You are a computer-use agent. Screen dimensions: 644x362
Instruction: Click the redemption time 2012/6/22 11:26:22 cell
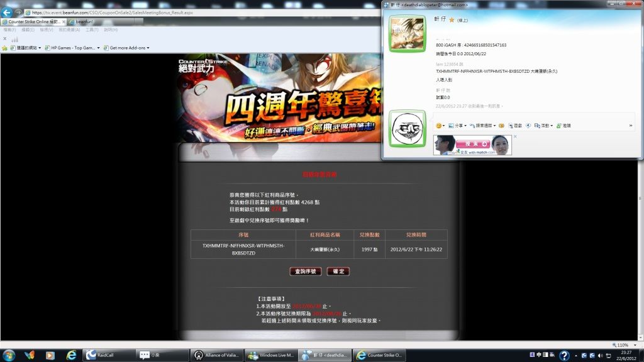pos(416,250)
